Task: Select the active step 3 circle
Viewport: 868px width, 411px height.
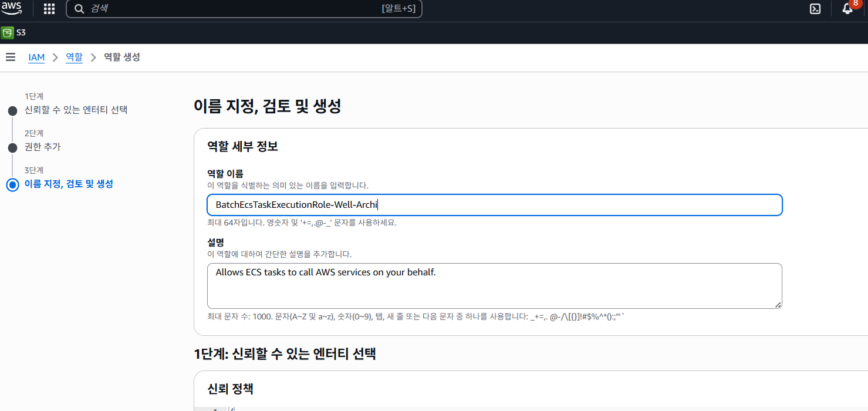Action: (x=12, y=184)
